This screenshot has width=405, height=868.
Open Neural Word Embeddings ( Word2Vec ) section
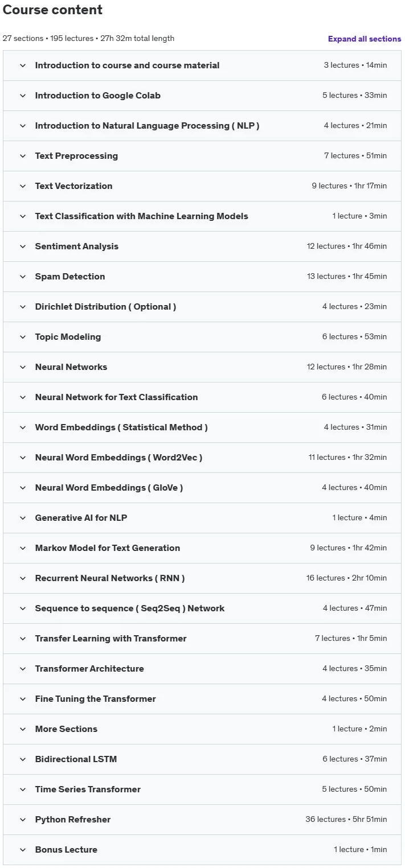coord(202,458)
